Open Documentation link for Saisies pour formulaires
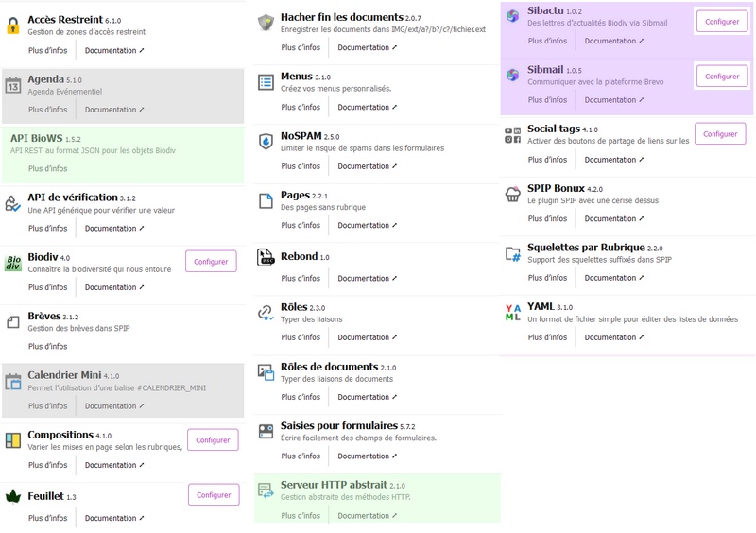The width and height of the screenshot is (756, 533). 367,456
